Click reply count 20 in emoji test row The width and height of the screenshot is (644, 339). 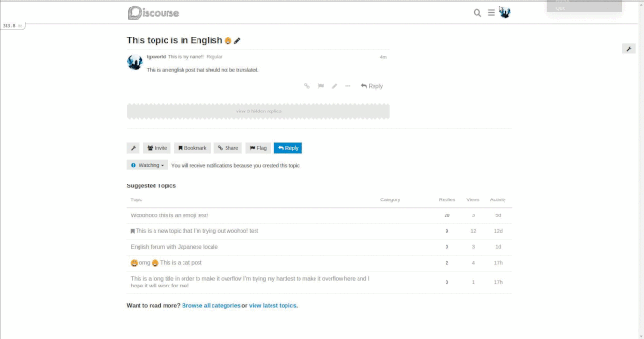pos(446,215)
